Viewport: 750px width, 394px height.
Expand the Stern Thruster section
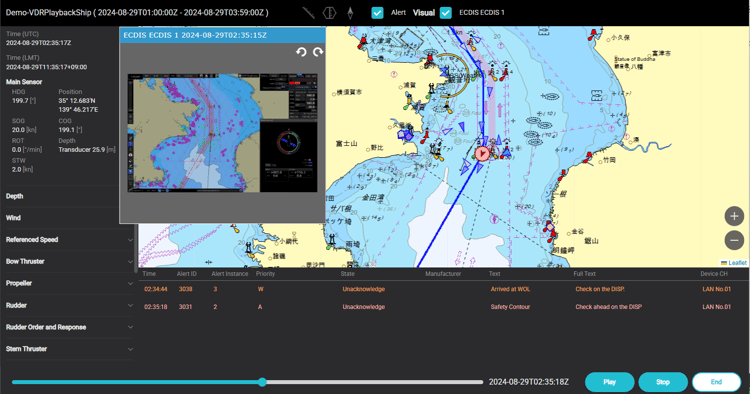click(69, 349)
